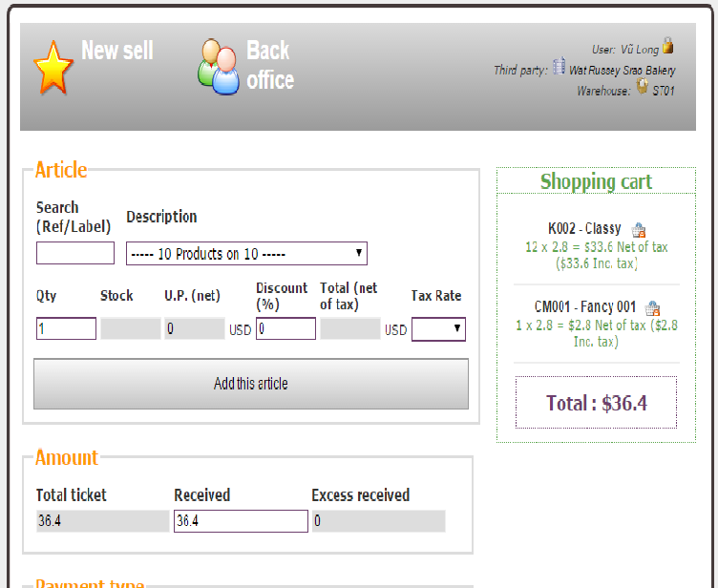Select the Discount (%) input box
This screenshot has width=718, height=588.
pos(285,329)
